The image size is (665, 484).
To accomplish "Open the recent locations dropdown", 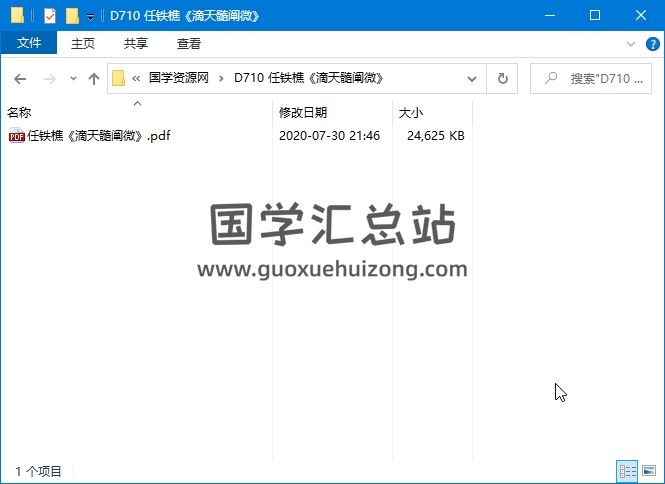I will (73, 78).
